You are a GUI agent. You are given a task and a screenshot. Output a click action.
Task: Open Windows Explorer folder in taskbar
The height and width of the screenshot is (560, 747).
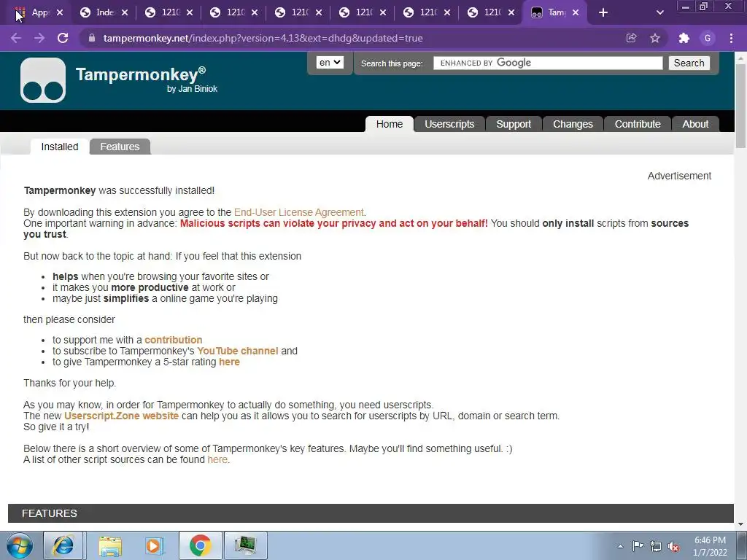(109, 545)
